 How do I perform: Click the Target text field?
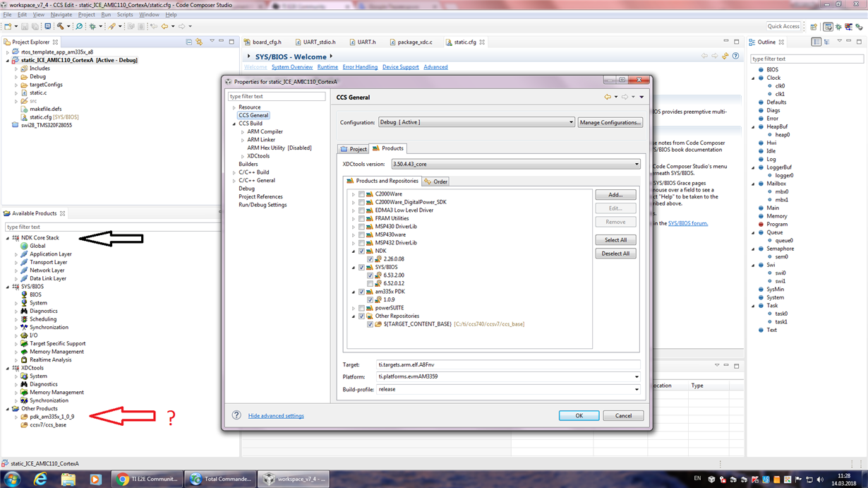tap(509, 365)
